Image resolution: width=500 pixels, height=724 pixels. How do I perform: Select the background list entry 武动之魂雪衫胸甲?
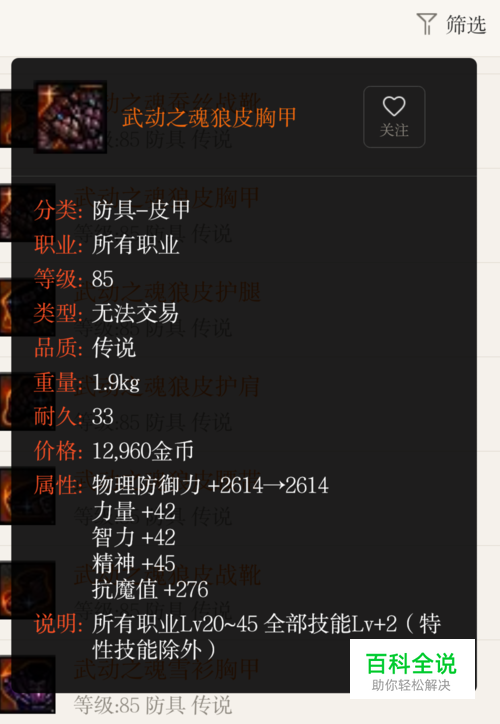pos(167,669)
